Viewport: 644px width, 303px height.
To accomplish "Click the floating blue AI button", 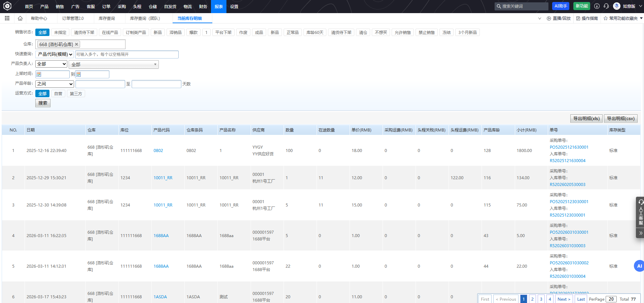I will [x=639, y=266].
